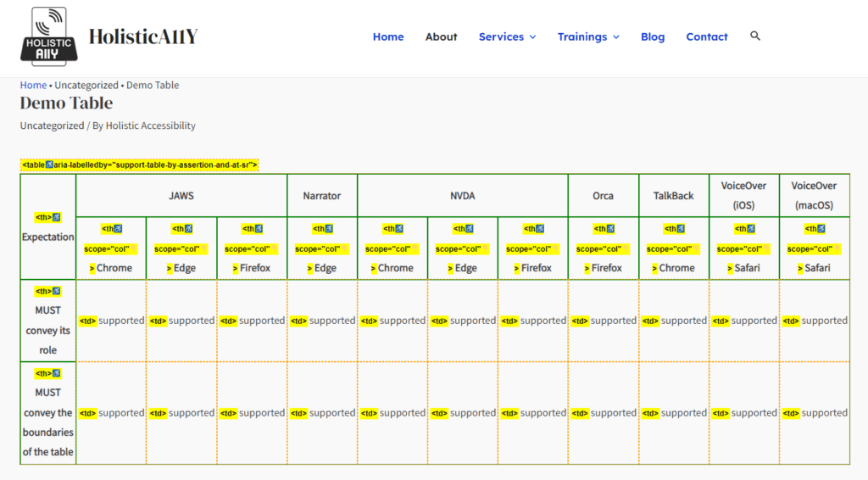Click the HolisticA11Y site title text

[x=142, y=36]
